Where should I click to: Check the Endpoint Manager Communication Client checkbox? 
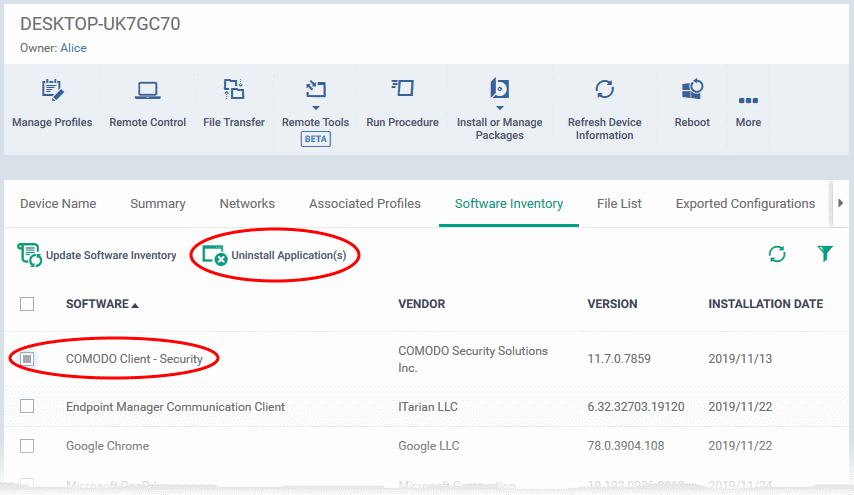27,406
